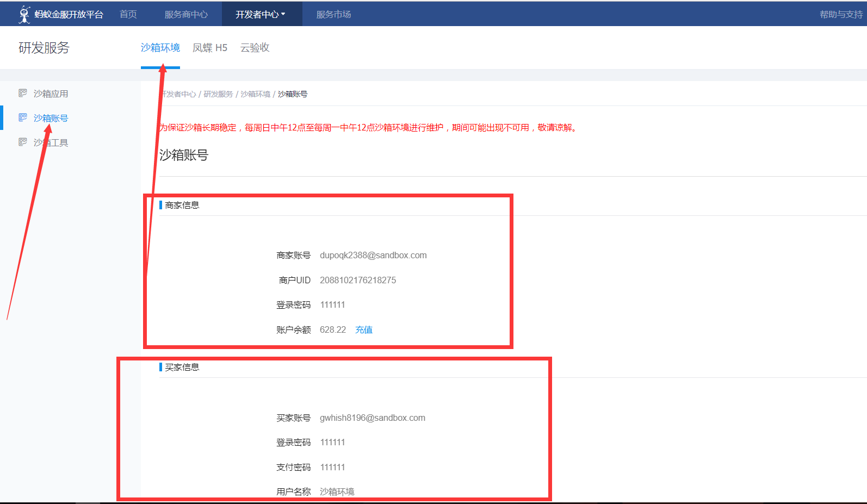Click the merchant 登录密码 value 111111
The height and width of the screenshot is (504, 867).
(332, 304)
